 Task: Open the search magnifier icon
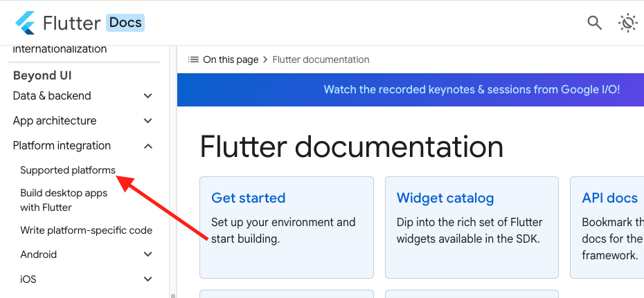[x=594, y=23]
